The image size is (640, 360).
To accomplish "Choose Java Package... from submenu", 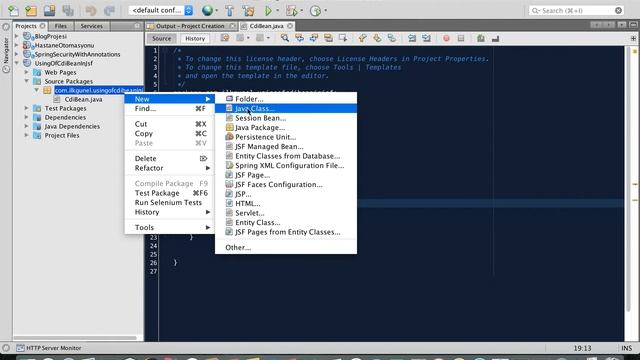I will tap(286, 127).
